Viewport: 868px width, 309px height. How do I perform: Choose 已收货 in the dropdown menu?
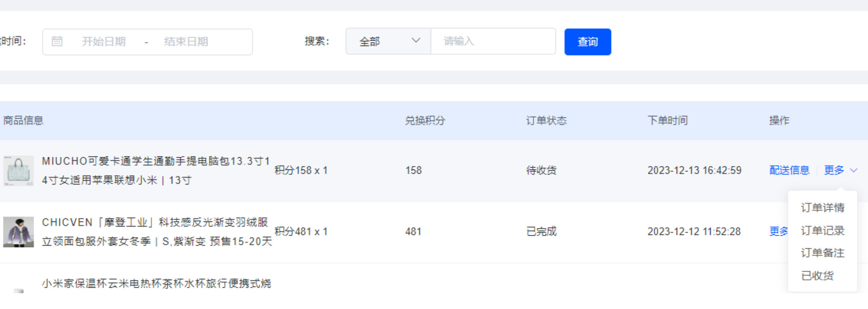(817, 275)
